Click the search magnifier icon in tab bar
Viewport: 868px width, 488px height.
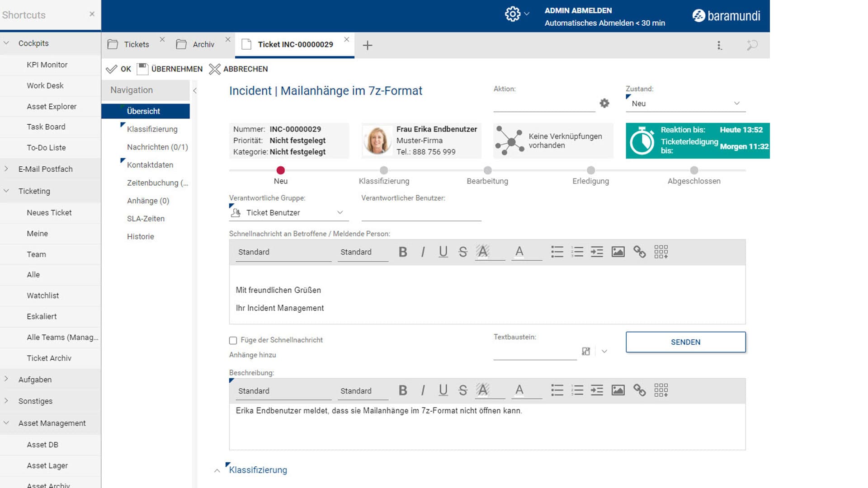coord(752,45)
